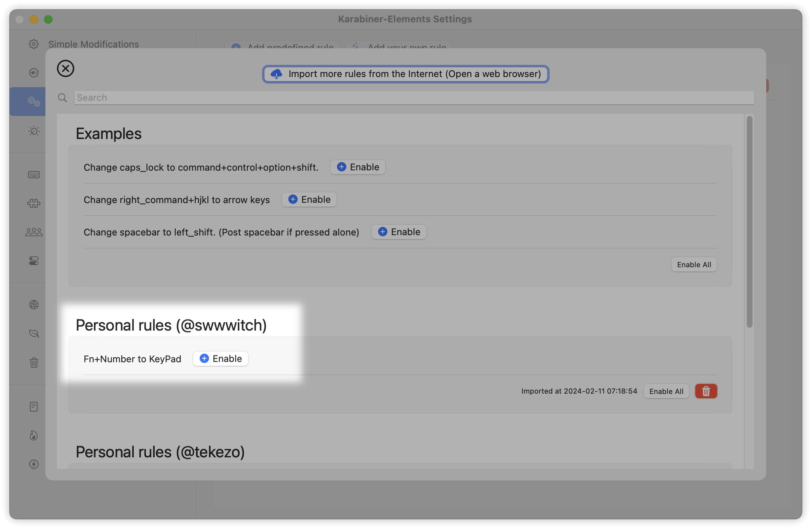Image resolution: width=812 pixels, height=529 pixels.
Task: Open Devices keyboard sidebar icon
Action: [x=34, y=175]
